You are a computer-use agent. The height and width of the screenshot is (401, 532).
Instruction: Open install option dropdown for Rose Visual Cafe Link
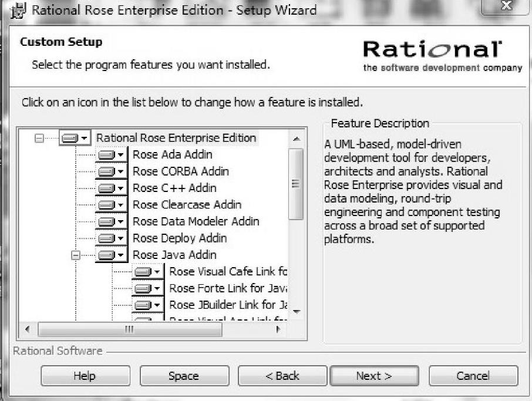point(148,271)
